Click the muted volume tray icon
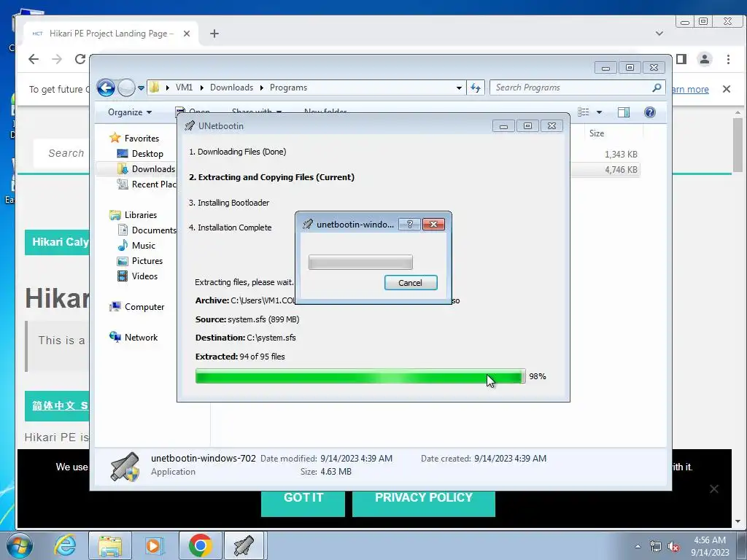The width and height of the screenshot is (747, 560). point(673,547)
